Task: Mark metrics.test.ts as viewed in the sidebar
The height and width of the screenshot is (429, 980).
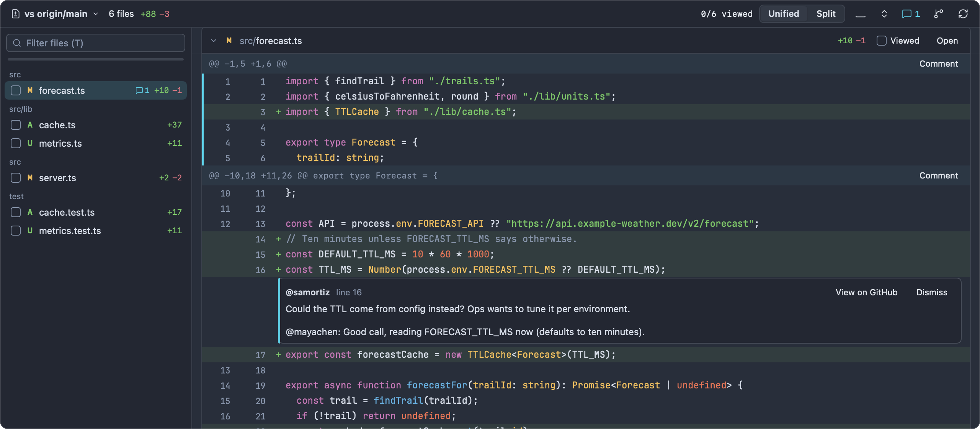Action: [16, 231]
